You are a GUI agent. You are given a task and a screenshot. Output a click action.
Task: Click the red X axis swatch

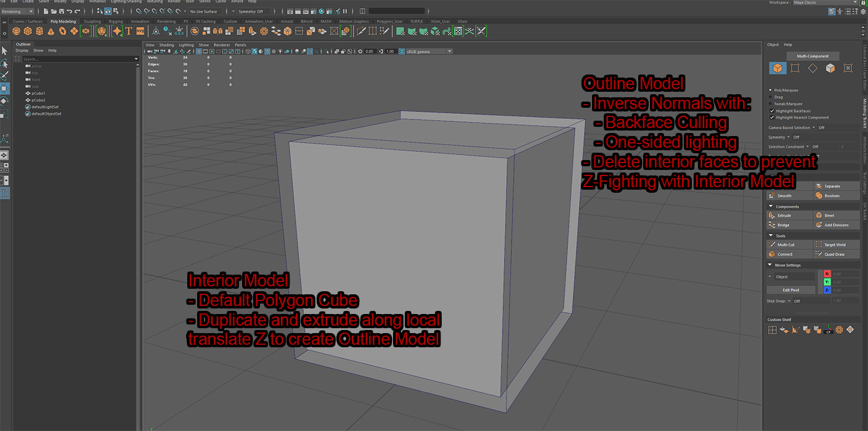pos(827,273)
